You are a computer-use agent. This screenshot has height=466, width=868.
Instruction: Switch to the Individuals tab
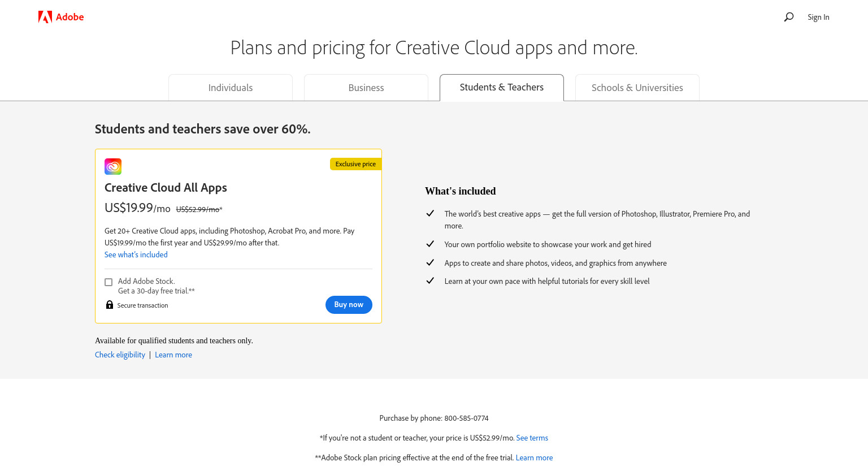tap(231, 88)
